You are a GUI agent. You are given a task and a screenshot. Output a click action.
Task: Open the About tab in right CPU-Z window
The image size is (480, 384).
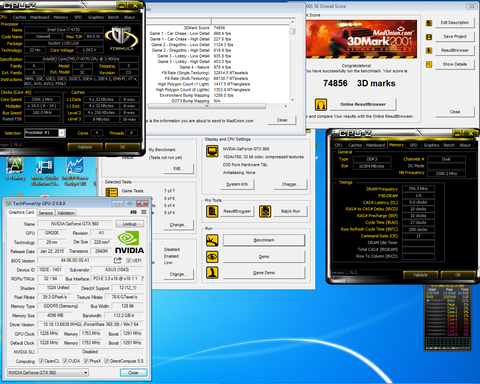click(465, 145)
